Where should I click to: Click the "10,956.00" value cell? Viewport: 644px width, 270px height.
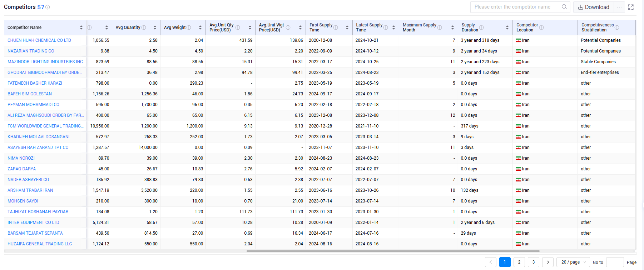click(x=100, y=126)
